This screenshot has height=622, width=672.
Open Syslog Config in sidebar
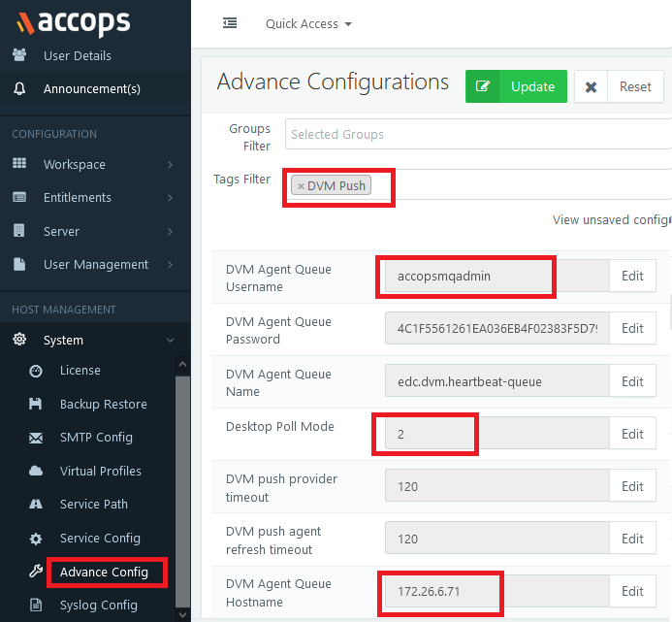click(x=99, y=606)
